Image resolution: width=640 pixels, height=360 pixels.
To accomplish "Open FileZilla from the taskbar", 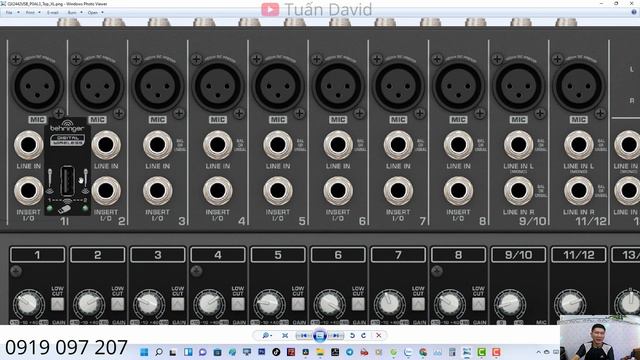I will coord(291,352).
